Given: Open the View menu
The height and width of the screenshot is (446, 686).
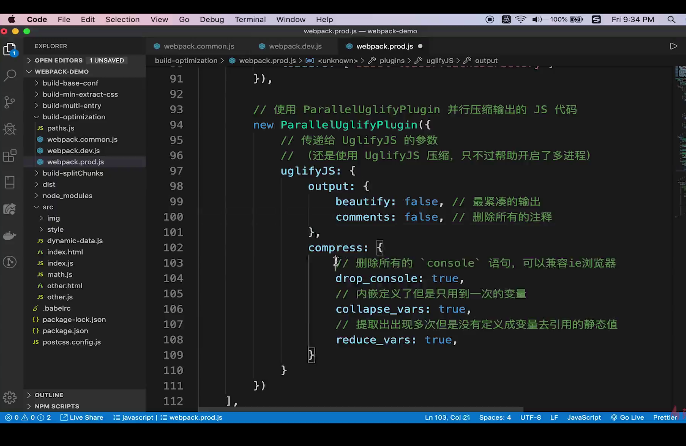Looking at the screenshot, I should click(x=159, y=19).
